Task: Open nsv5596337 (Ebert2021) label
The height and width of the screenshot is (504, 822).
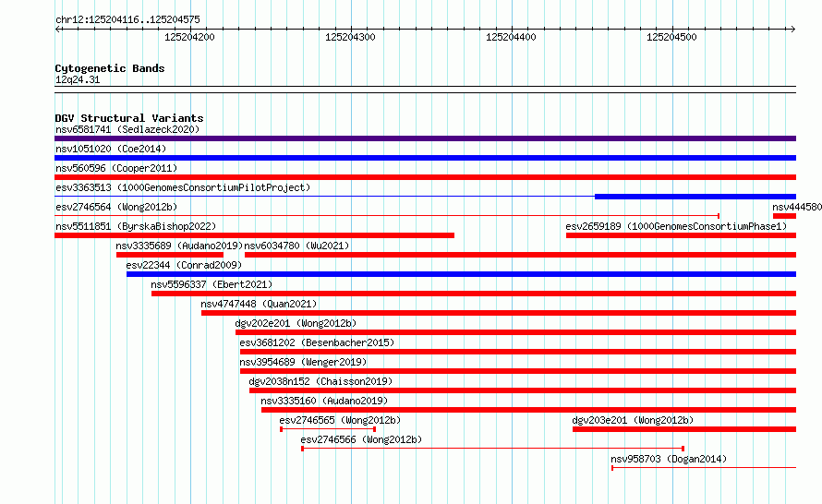Action: (212, 284)
